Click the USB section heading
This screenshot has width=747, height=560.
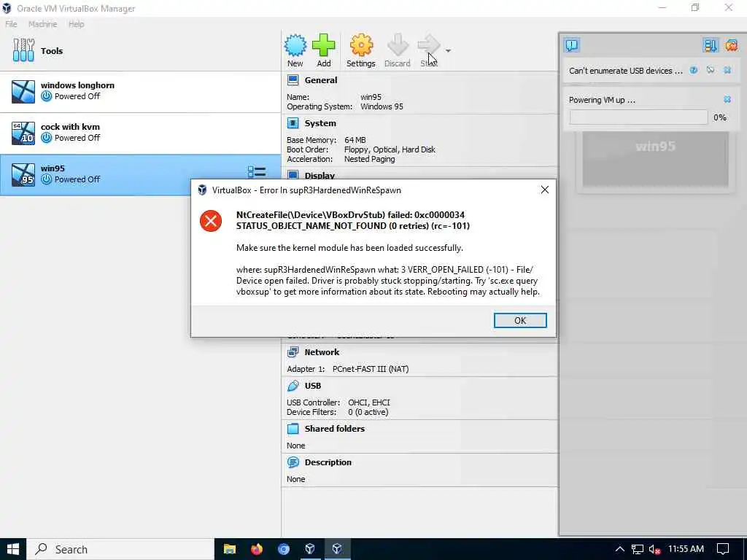pos(312,386)
